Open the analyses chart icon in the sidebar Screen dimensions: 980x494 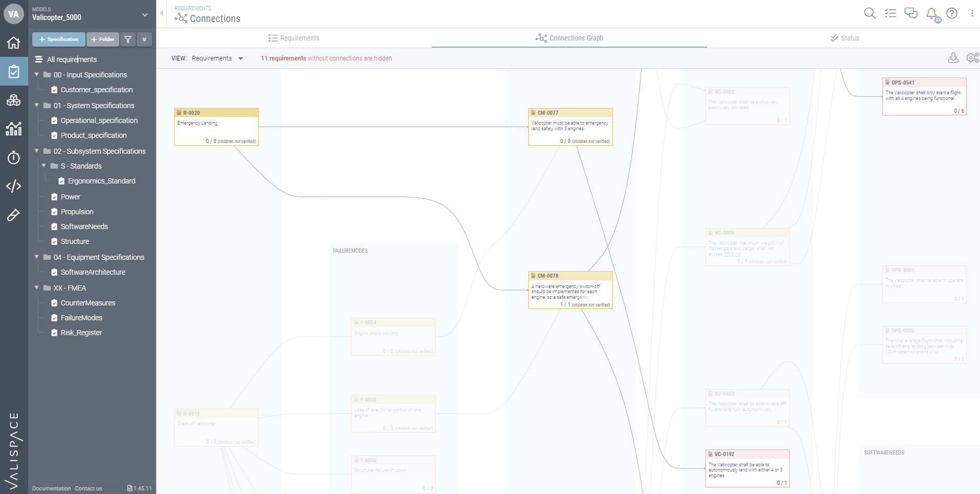tap(13, 129)
